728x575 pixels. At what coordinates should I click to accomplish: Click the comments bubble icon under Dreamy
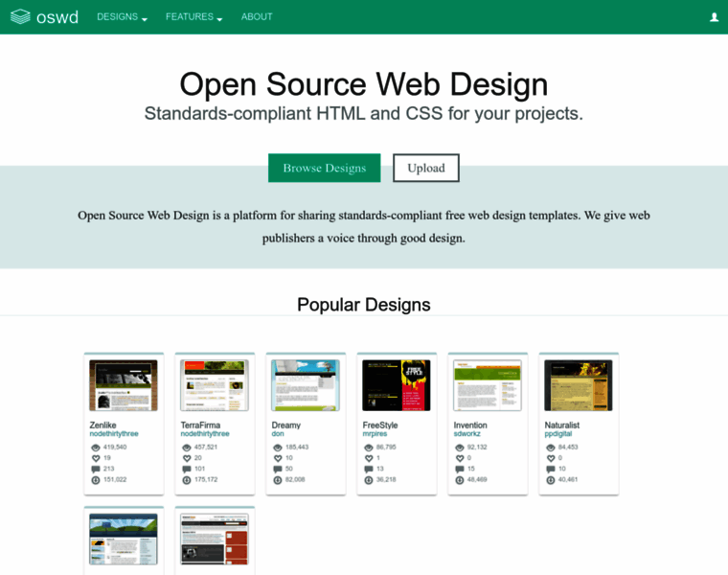[x=277, y=469]
